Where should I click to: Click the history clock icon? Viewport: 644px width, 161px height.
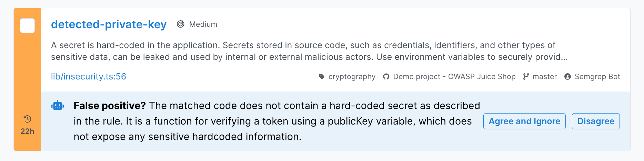[x=27, y=119]
